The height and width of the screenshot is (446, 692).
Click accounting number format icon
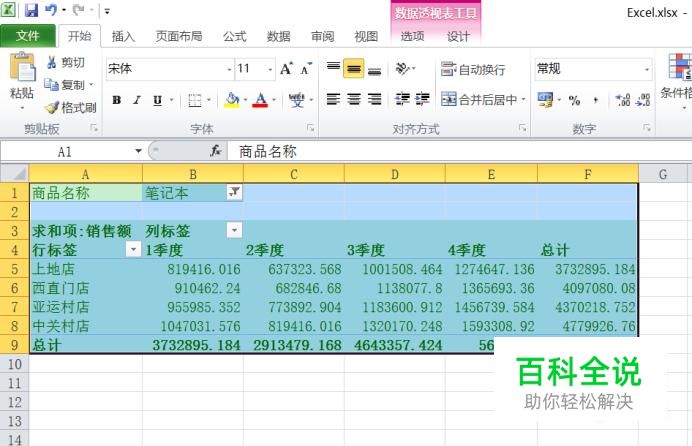click(x=545, y=100)
